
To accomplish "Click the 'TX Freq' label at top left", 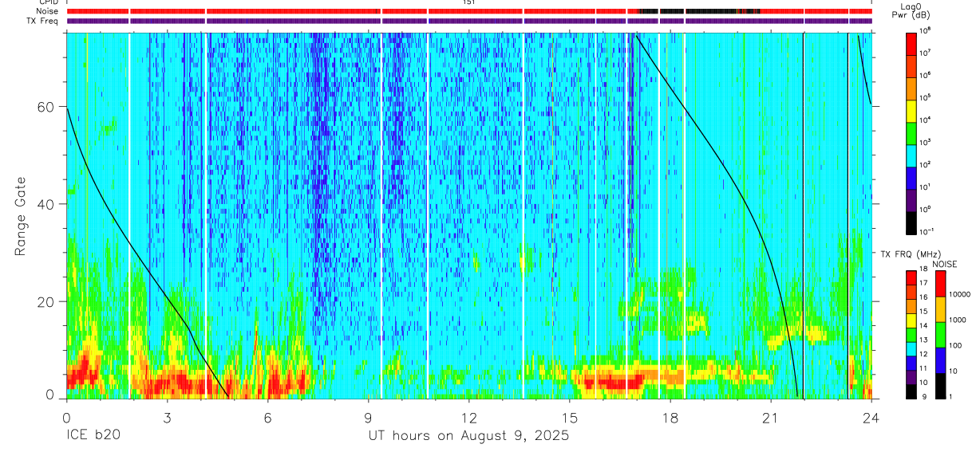I will coord(44,21).
